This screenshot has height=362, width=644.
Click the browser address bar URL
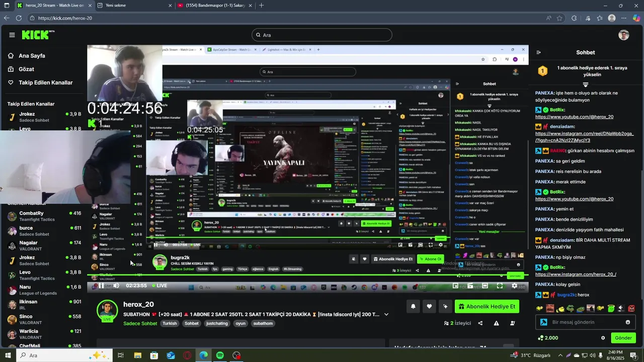(x=65, y=18)
